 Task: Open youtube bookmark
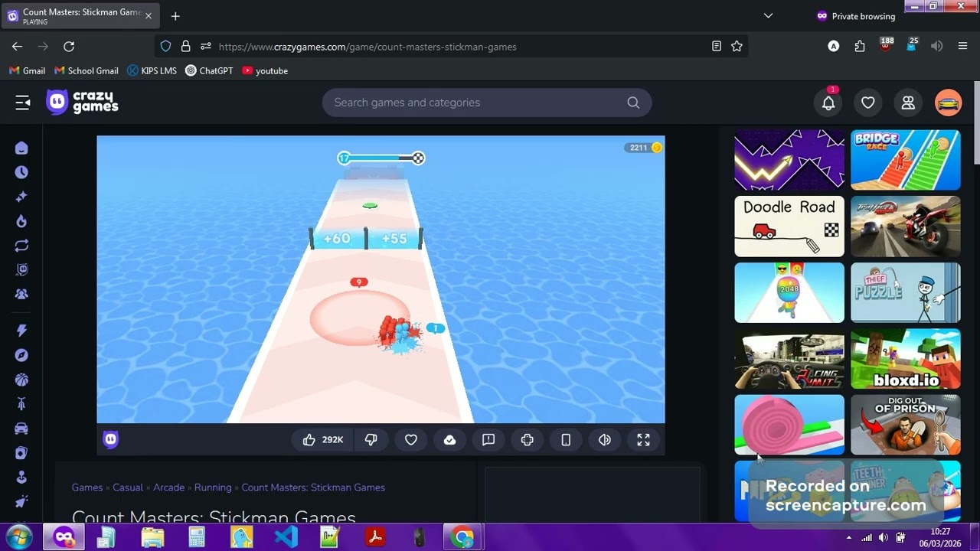(265, 70)
